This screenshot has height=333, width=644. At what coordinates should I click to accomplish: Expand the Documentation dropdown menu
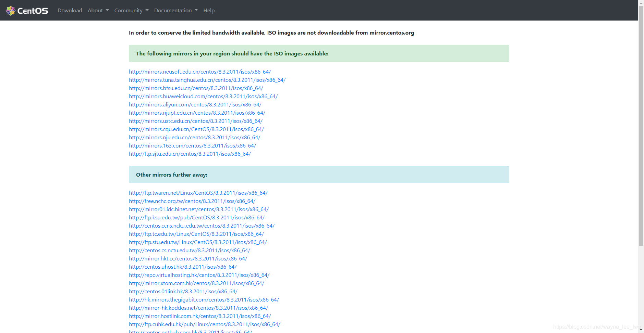(x=176, y=11)
